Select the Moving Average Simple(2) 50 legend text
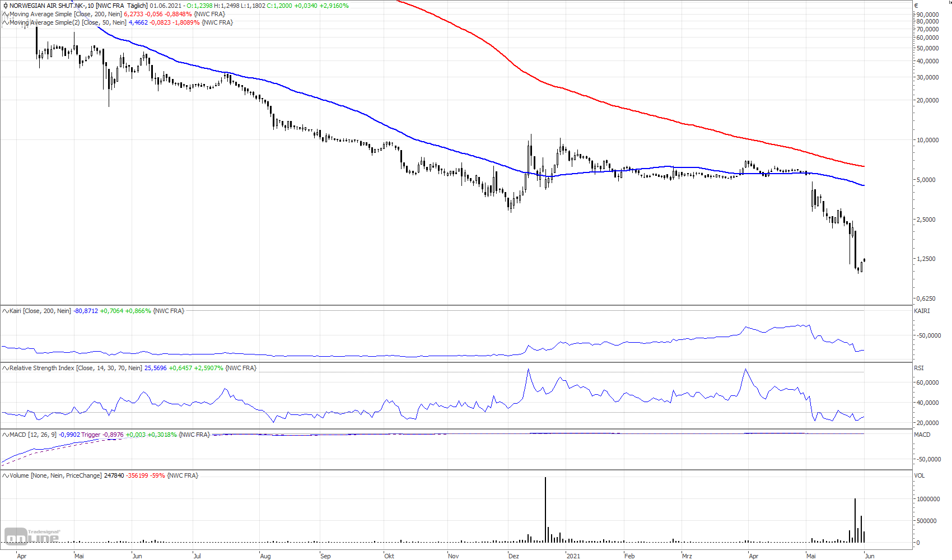Viewport: 952px width, 560px height. click(68, 22)
